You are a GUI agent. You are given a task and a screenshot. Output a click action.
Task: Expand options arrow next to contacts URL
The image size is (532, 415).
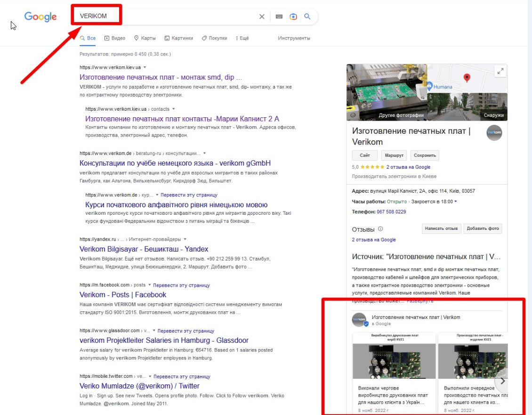[173, 109]
